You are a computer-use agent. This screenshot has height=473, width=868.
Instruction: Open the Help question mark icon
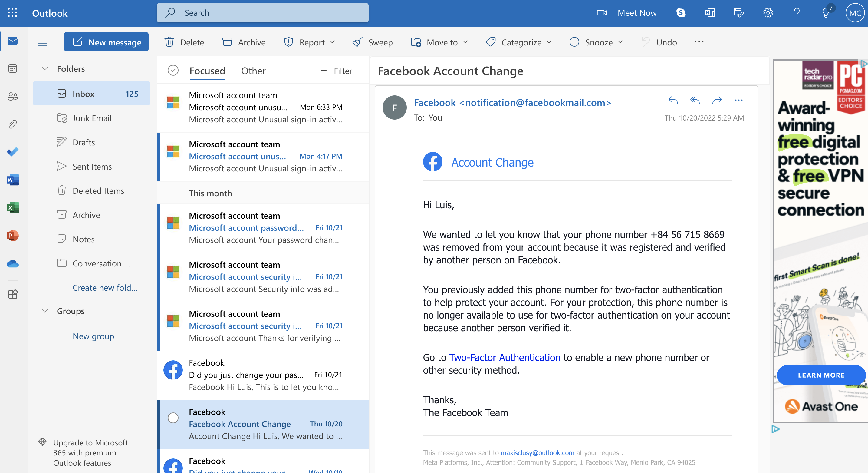(x=797, y=13)
